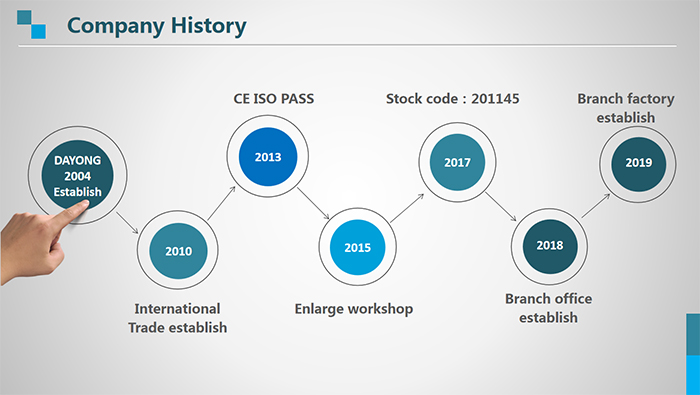Click the 'International Trade establish' caption
Viewport: 700px width, 395px height.
(x=178, y=318)
